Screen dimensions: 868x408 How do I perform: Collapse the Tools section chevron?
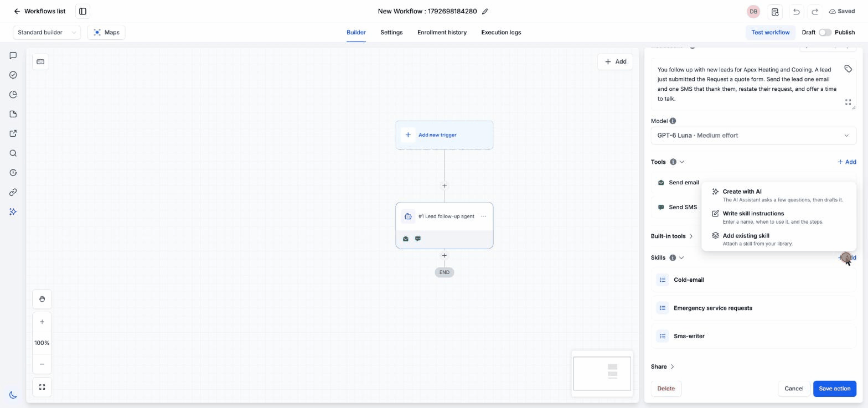tap(681, 162)
